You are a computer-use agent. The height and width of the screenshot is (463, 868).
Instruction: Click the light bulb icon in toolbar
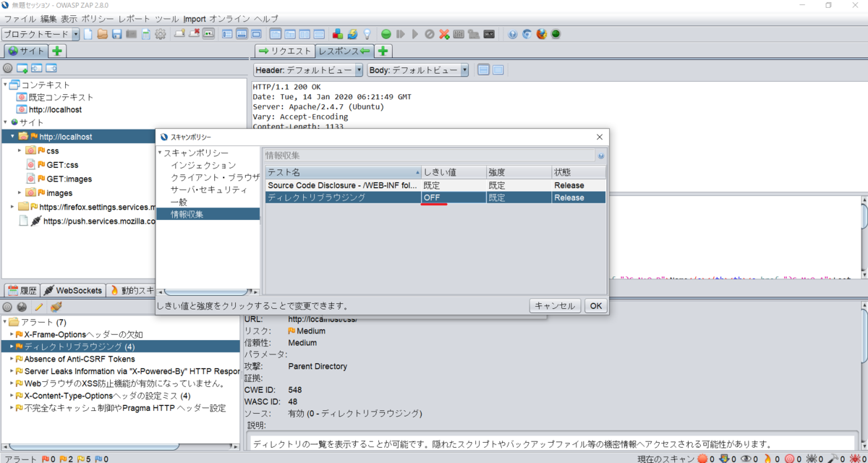[x=367, y=34]
